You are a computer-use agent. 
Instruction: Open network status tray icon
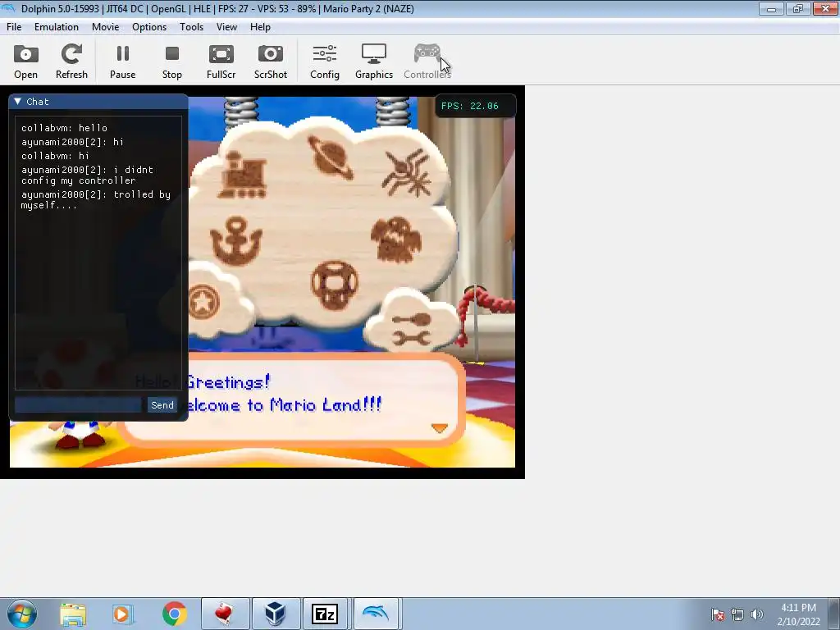coord(737,614)
